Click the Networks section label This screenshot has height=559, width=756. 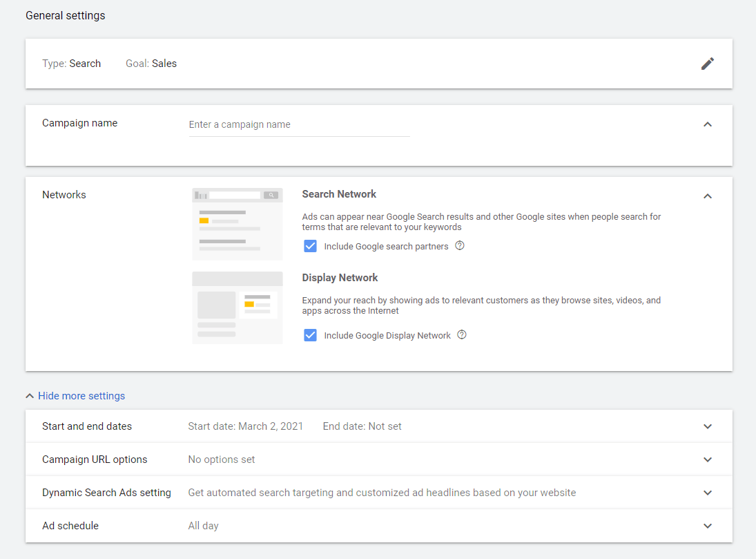(64, 195)
